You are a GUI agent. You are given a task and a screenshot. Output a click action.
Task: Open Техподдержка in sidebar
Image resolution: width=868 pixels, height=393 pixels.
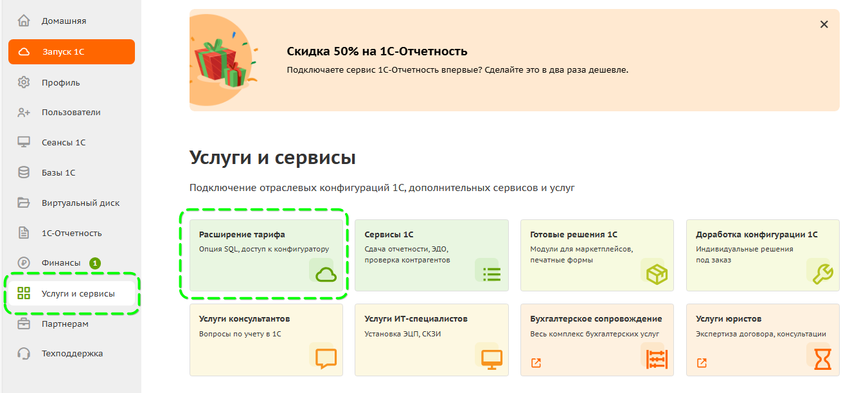click(71, 353)
